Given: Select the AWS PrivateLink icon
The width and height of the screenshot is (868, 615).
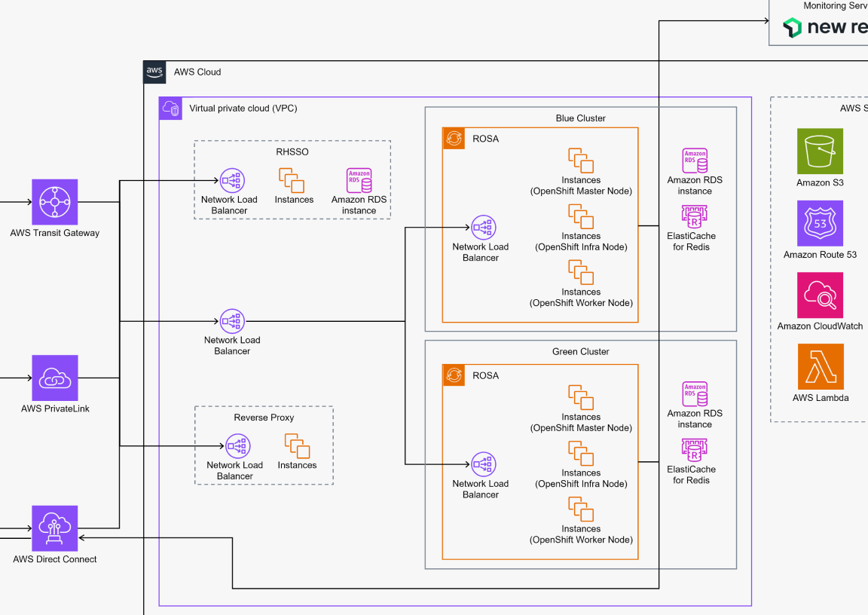Looking at the screenshot, I should pos(55,378).
